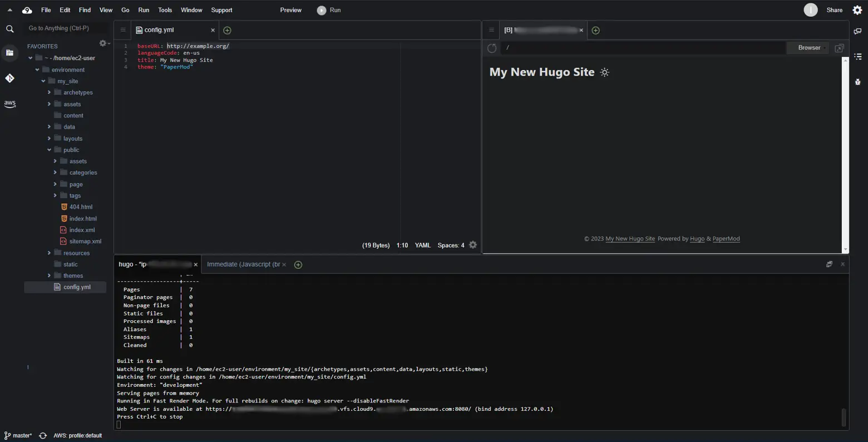This screenshot has height=442, width=868.
Task: Click the terminal vertical scrollbar thumb
Action: point(844,417)
